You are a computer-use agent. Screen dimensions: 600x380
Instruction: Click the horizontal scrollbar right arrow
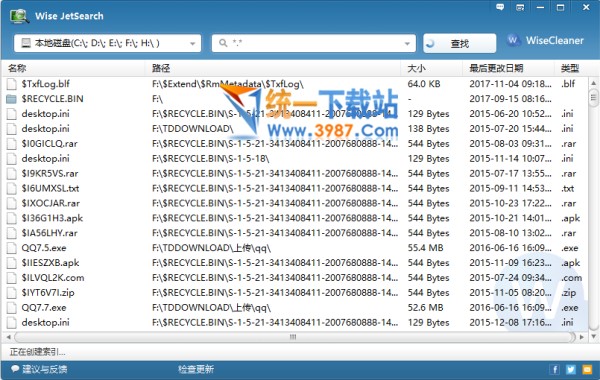(x=582, y=337)
